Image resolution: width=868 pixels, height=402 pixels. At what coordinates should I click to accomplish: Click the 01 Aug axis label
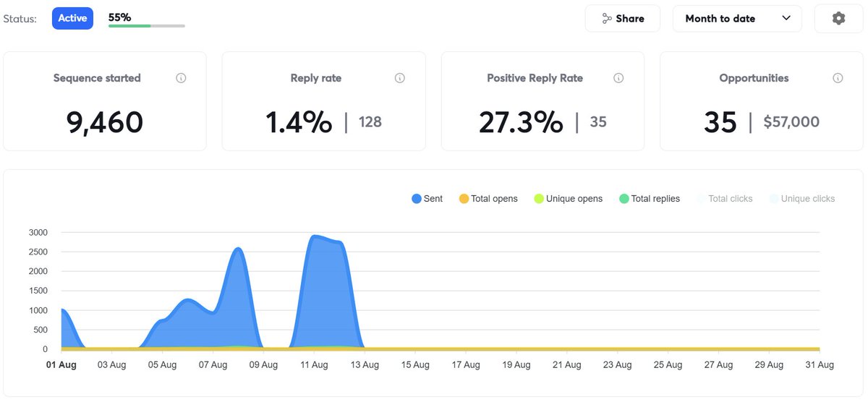(x=61, y=365)
